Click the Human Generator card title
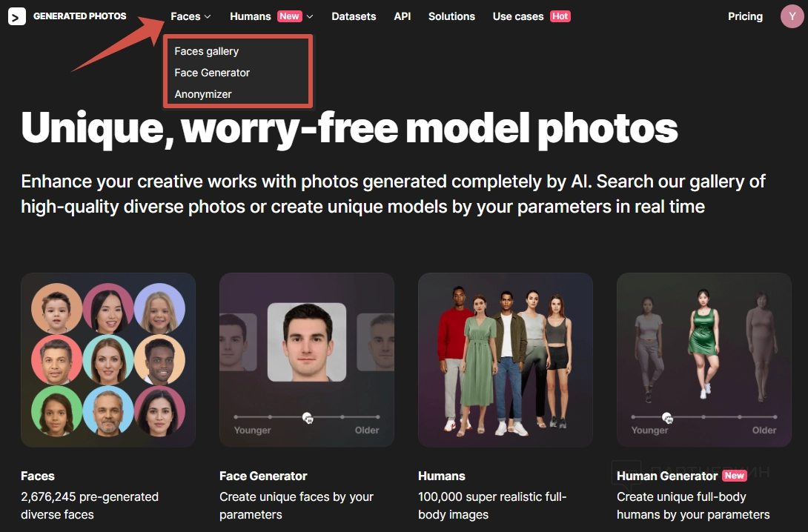 tap(667, 476)
